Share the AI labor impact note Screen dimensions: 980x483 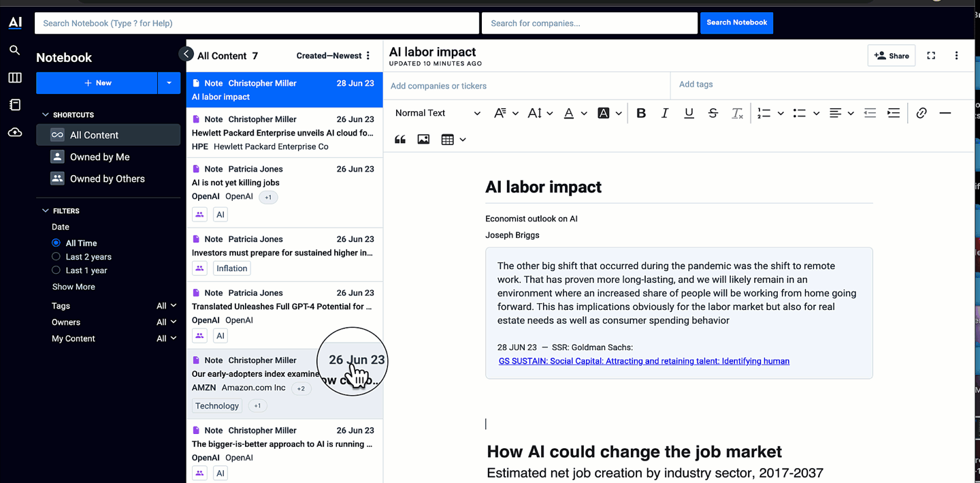(x=892, y=56)
